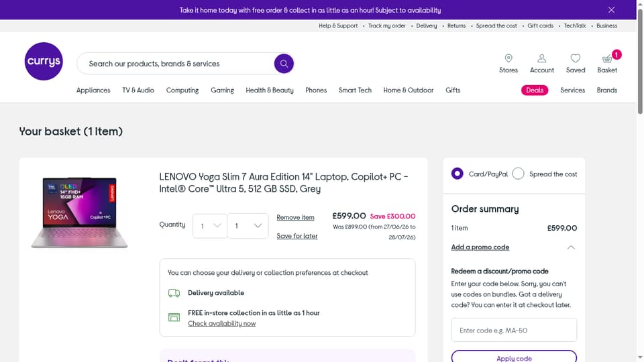Image resolution: width=644 pixels, height=362 pixels.
Task: Select the Card/PayPal radio button
Action: click(x=457, y=174)
